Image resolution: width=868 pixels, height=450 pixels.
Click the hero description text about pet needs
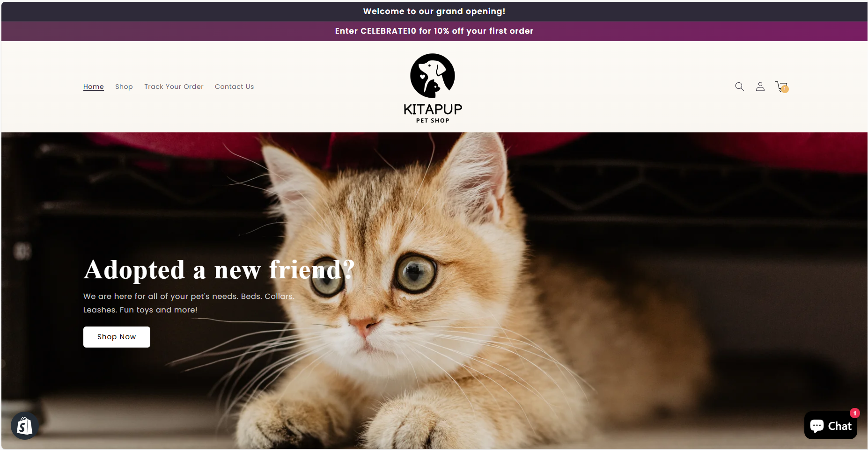(x=189, y=303)
